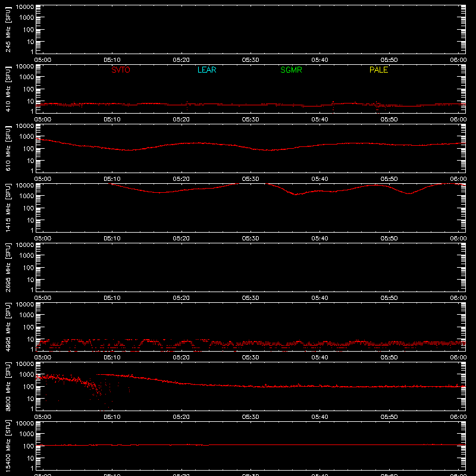
Task: Click 05:10 tick under the 2695 MHz panel
Action: point(112,298)
